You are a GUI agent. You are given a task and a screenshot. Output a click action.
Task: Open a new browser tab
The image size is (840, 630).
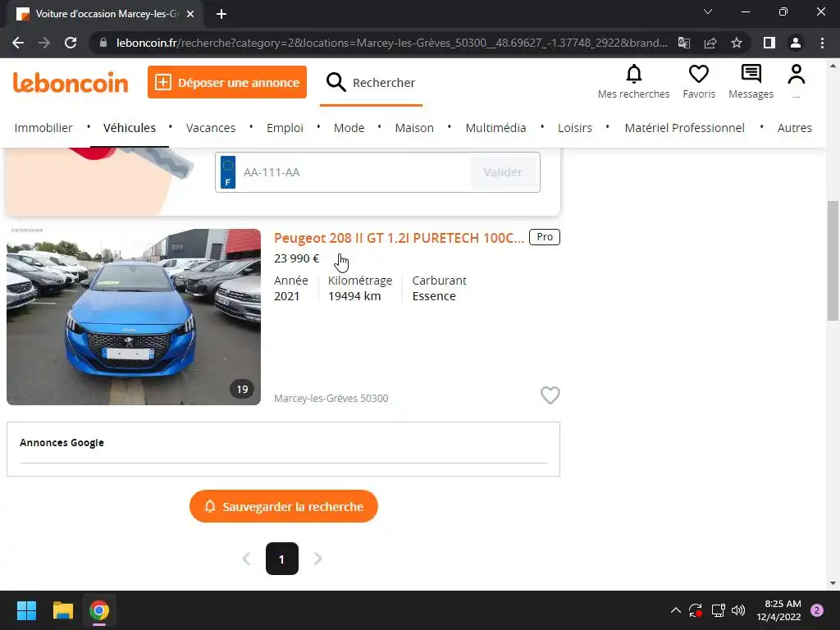(x=221, y=14)
